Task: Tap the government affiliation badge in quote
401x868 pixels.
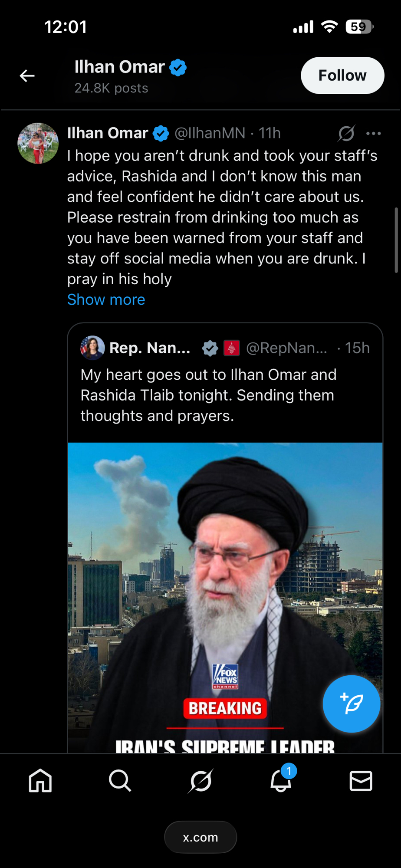Action: tap(231, 348)
